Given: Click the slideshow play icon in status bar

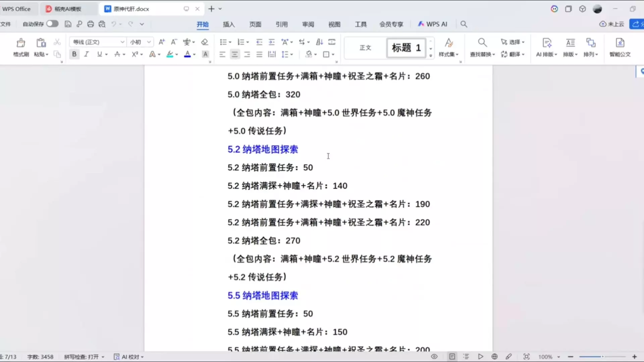Looking at the screenshot, I should pyautogui.click(x=480, y=357).
